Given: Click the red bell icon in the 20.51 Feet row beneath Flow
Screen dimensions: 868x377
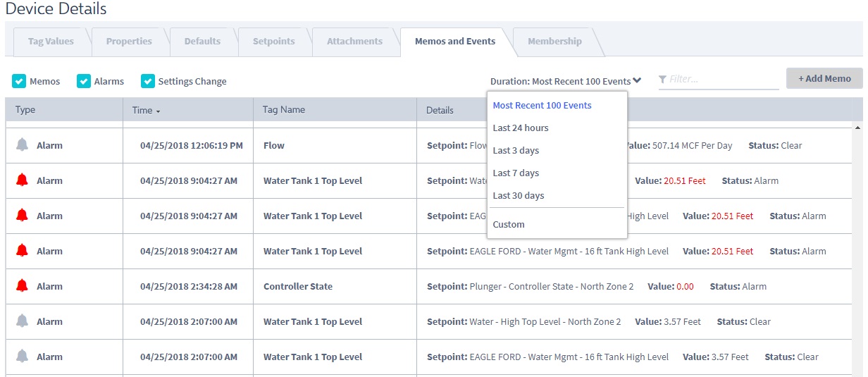Looking at the screenshot, I should click(22, 180).
